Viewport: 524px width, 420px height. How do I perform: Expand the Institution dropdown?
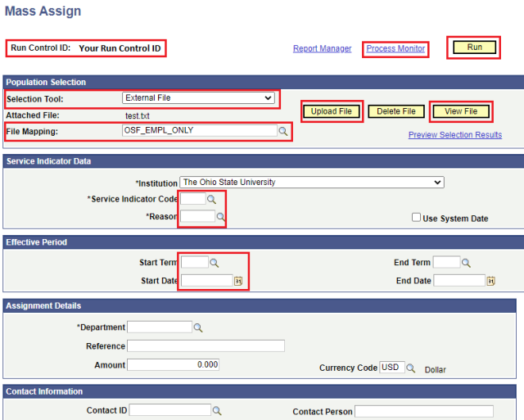click(312, 182)
